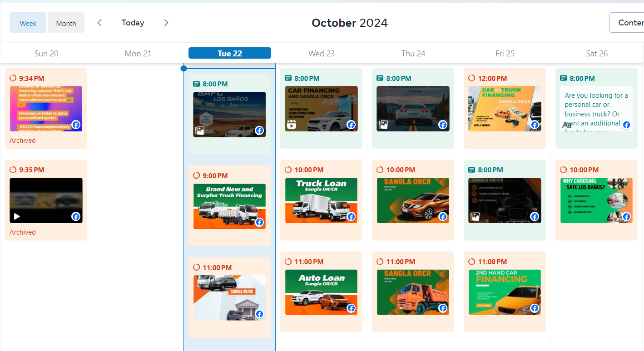Screen dimensions: 644x351
Task: Click the Aa text icon on Saturday post
Action: coord(567,125)
